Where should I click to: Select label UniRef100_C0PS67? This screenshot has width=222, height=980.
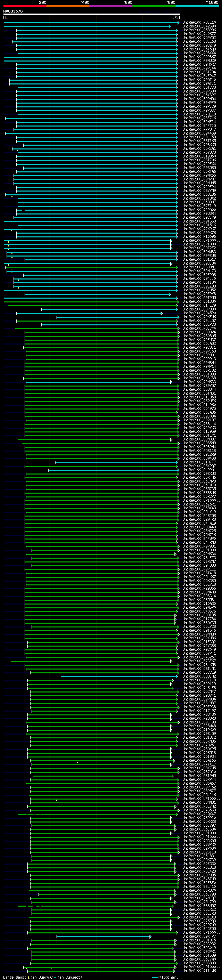click(199, 57)
